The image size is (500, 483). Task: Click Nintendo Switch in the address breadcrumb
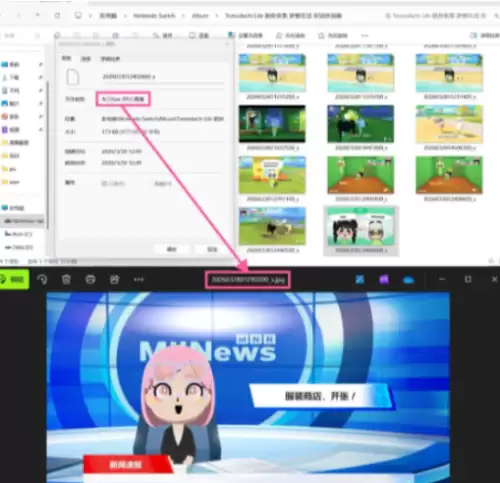[x=154, y=15]
